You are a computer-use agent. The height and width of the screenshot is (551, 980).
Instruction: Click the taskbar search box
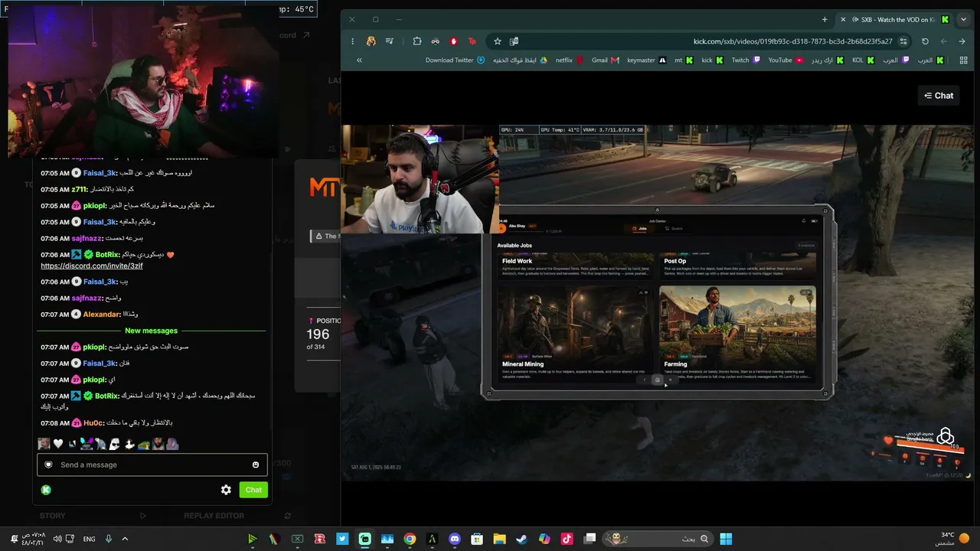point(658,539)
